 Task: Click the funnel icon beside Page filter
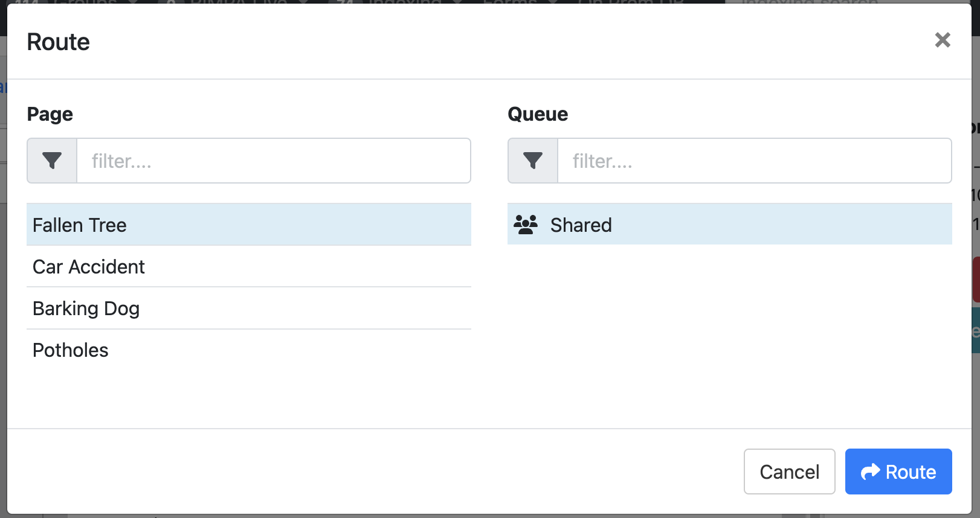[x=52, y=161]
